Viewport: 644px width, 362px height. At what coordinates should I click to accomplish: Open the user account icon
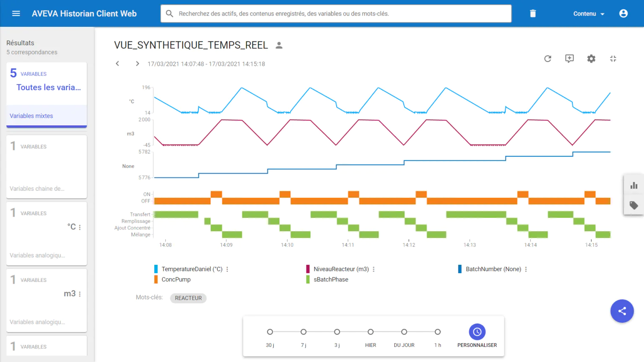point(623,13)
